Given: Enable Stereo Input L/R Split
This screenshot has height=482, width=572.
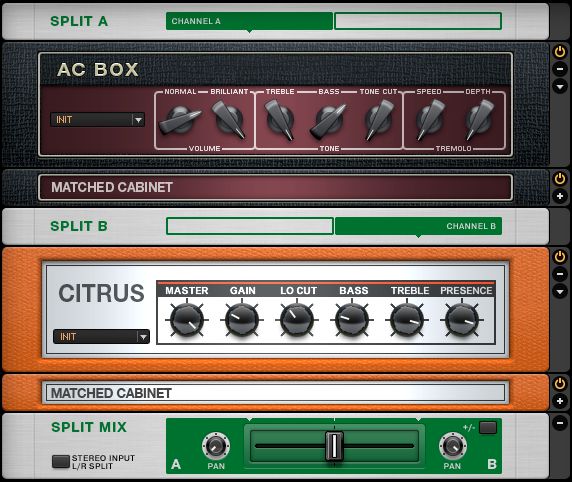Looking at the screenshot, I should click(61, 462).
